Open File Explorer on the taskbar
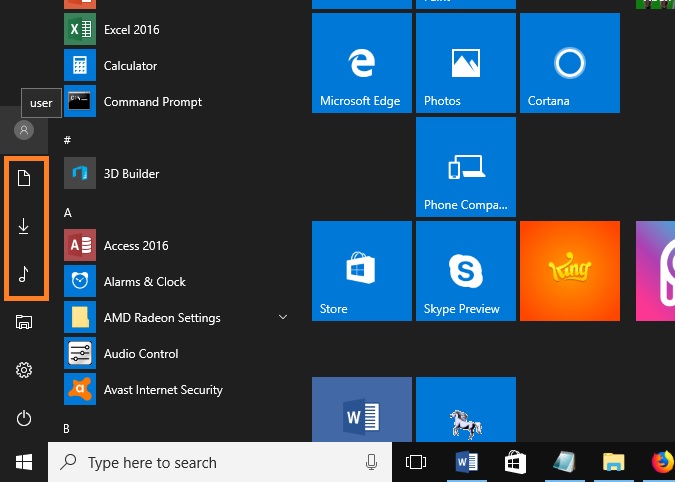 (x=613, y=463)
